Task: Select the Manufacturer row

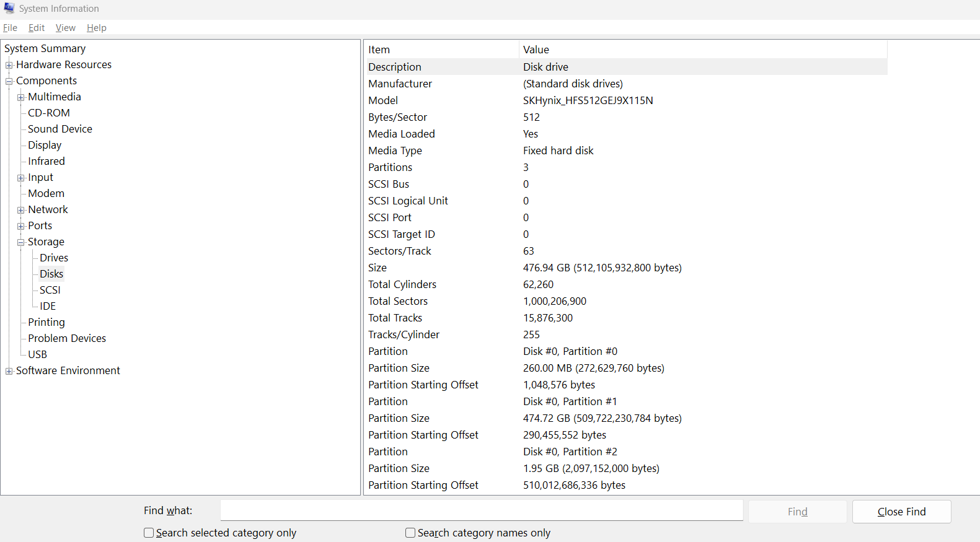Action: 626,84
